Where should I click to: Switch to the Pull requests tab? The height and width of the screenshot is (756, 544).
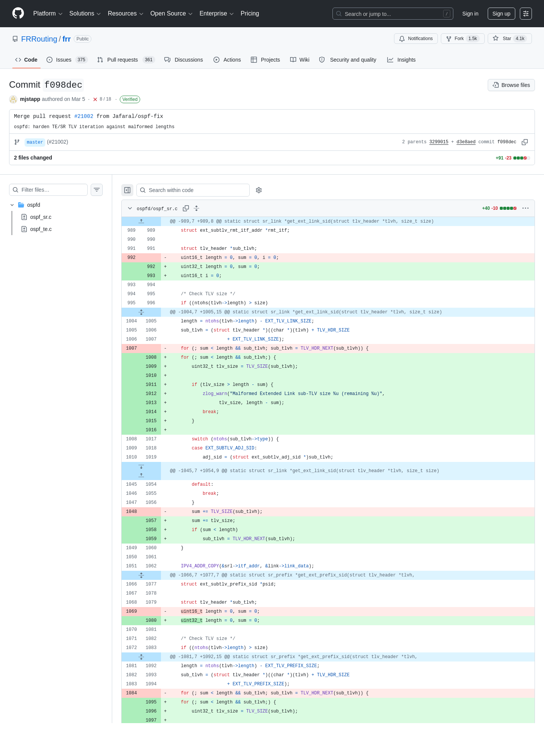(x=126, y=60)
